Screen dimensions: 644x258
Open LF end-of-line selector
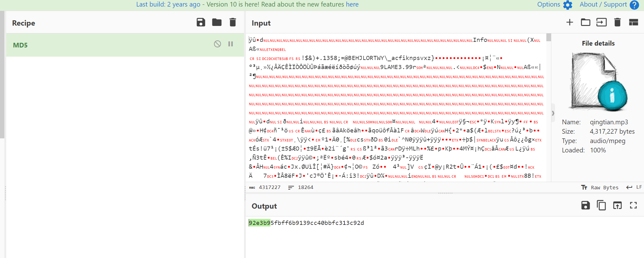tap(634, 187)
